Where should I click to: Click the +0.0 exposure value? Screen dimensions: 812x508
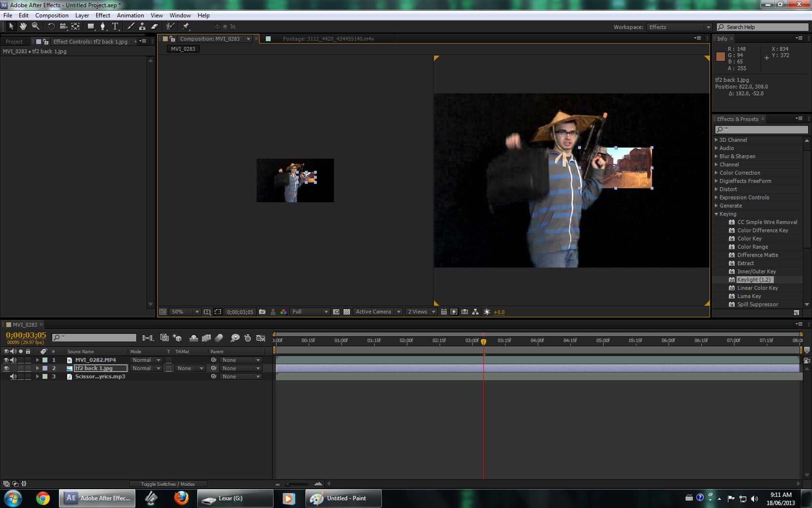[499, 312]
